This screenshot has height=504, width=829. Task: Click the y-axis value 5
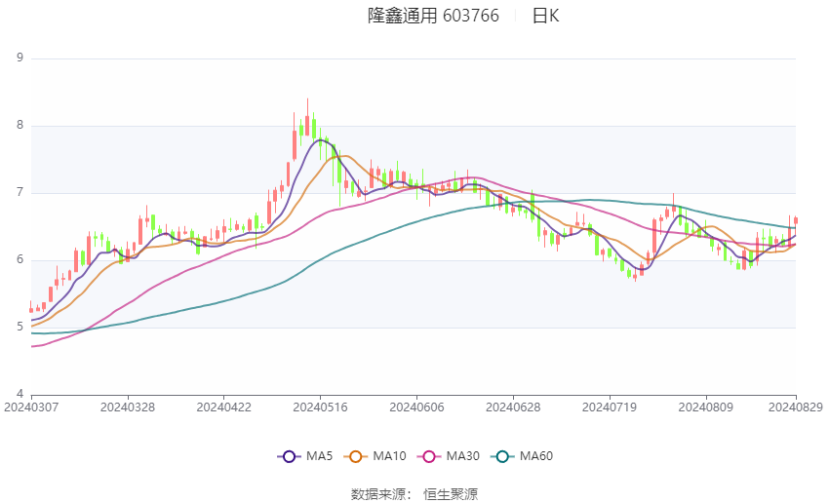click(x=20, y=327)
